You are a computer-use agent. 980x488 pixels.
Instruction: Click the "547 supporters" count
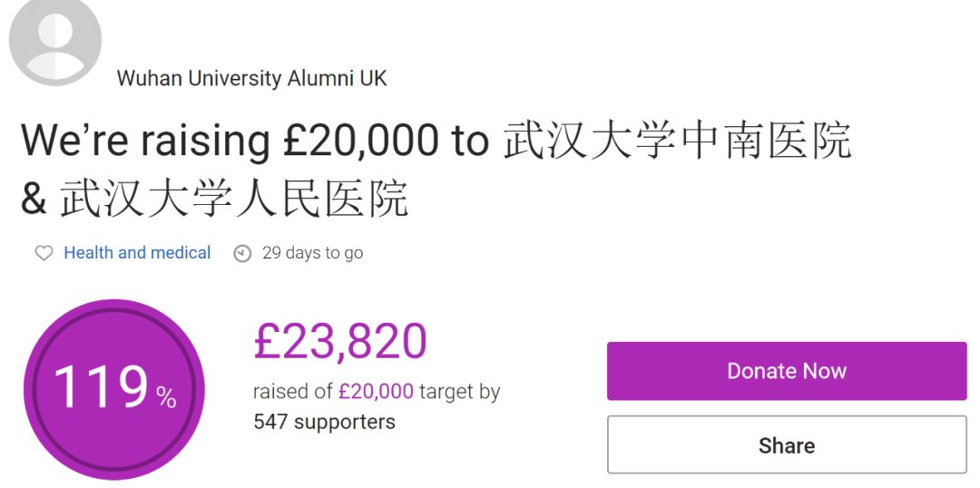coord(324,422)
